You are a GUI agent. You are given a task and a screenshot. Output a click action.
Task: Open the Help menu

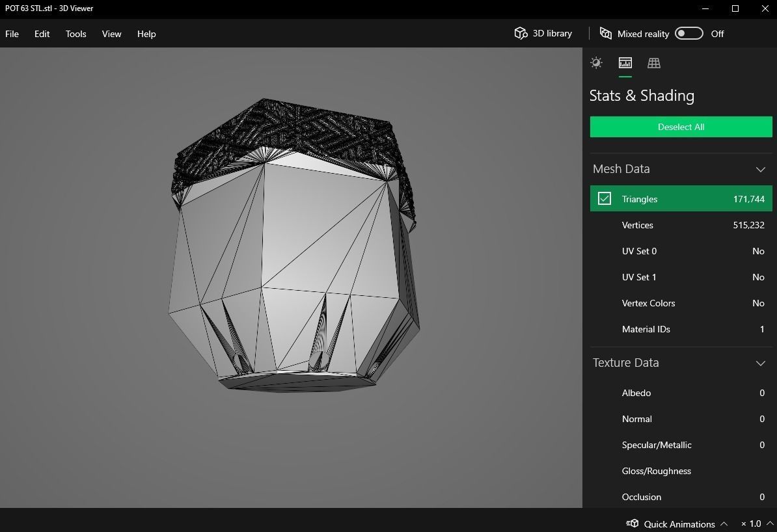[x=146, y=34]
